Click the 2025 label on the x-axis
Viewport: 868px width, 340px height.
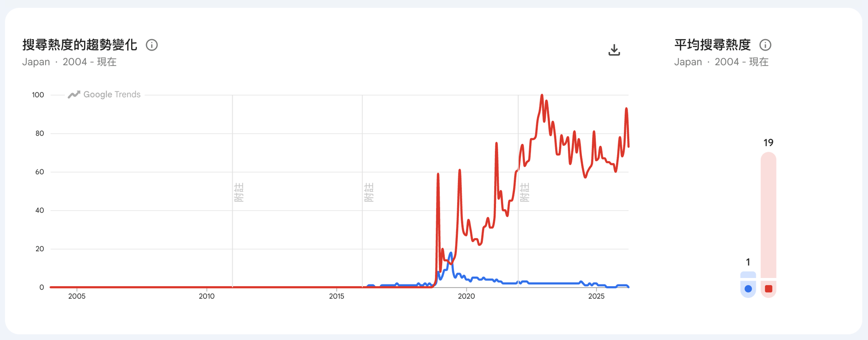click(x=596, y=296)
